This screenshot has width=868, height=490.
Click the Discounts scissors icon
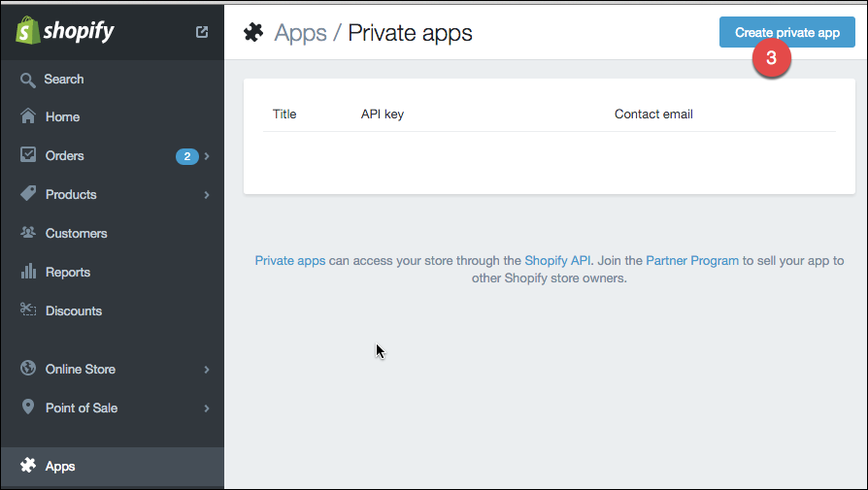[28, 310]
